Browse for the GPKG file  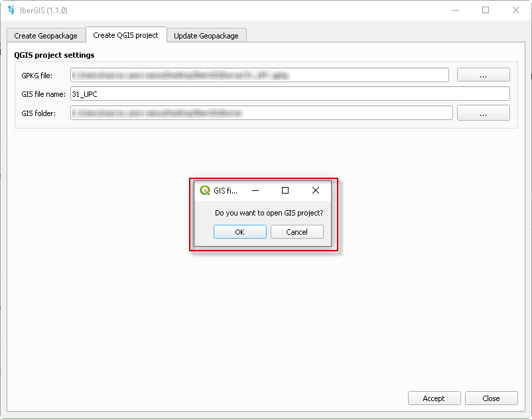tap(483, 76)
